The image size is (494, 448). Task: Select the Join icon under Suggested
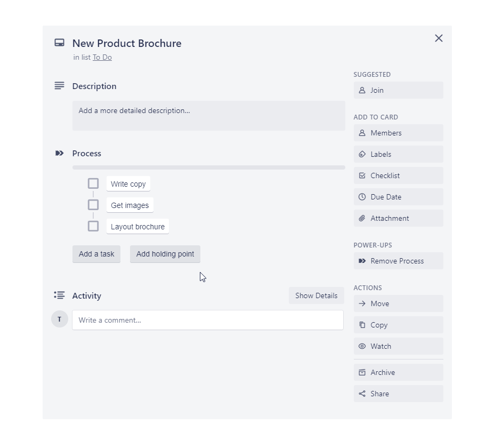click(x=363, y=90)
